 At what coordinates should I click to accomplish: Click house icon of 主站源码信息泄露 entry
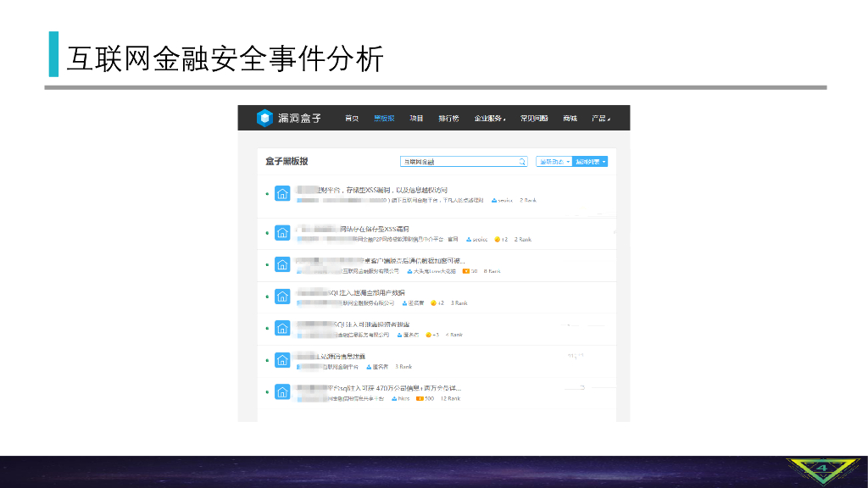pyautogui.click(x=282, y=360)
